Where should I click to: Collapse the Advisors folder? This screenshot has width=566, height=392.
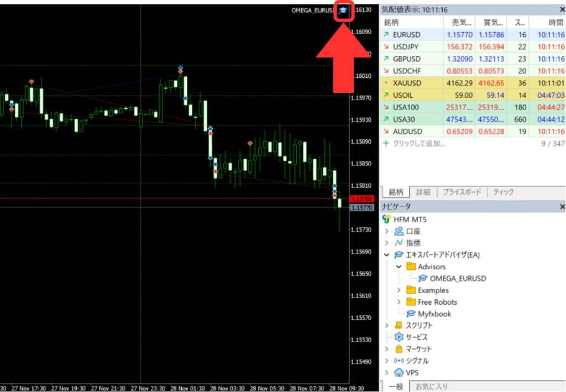399,267
